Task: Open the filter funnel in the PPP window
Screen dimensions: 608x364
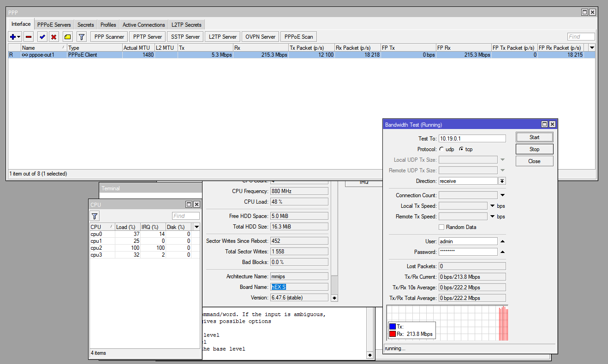Action: [81, 37]
